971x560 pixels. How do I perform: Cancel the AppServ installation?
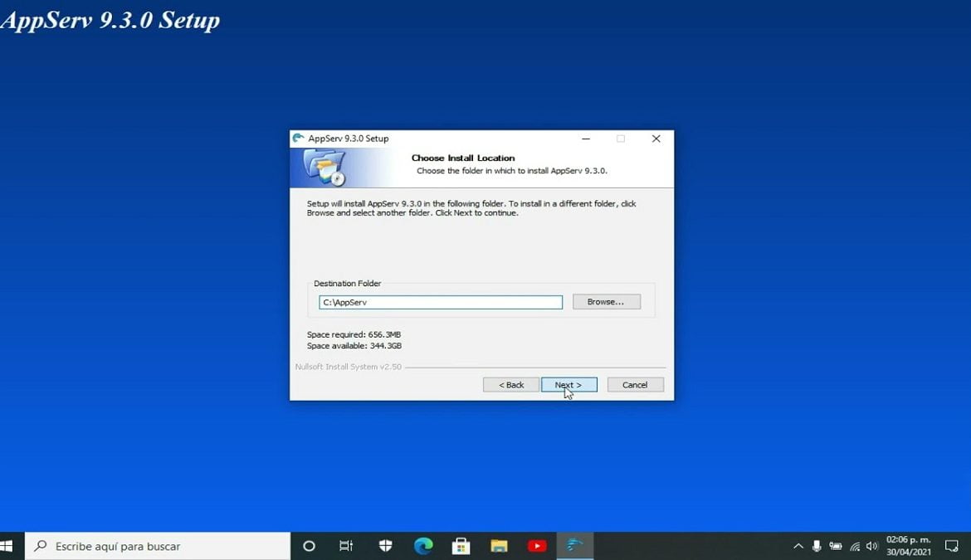tap(635, 385)
